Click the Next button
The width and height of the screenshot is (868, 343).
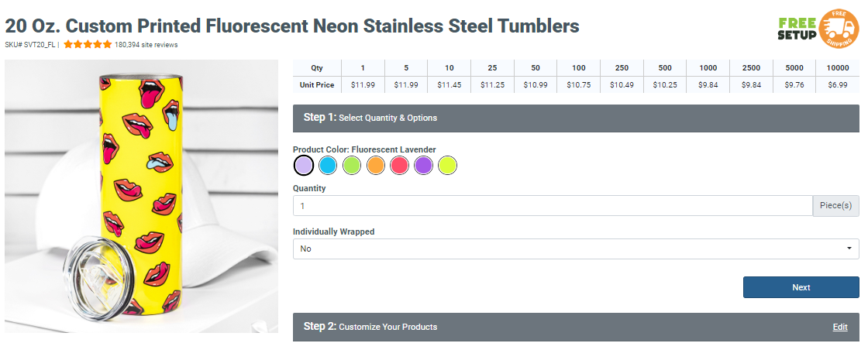[801, 287]
